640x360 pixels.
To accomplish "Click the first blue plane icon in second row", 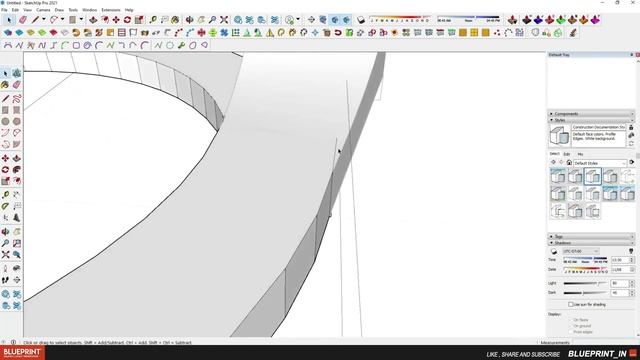I will pyautogui.click(x=8, y=33).
